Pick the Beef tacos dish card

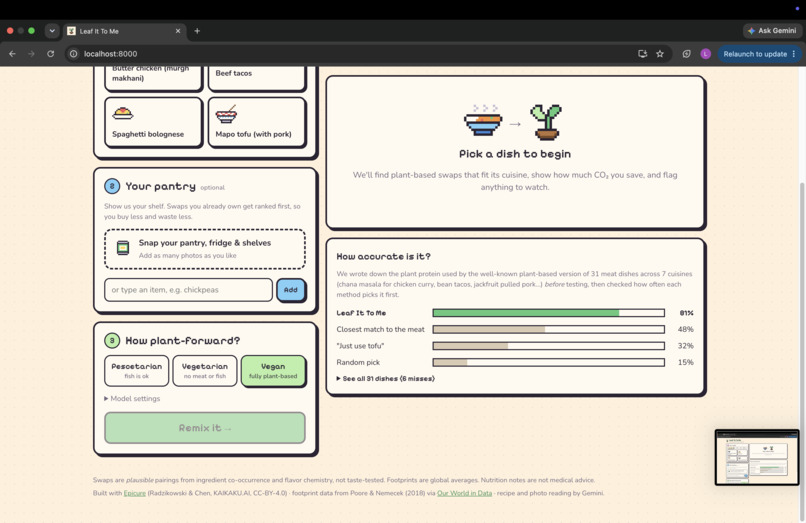tap(257, 78)
